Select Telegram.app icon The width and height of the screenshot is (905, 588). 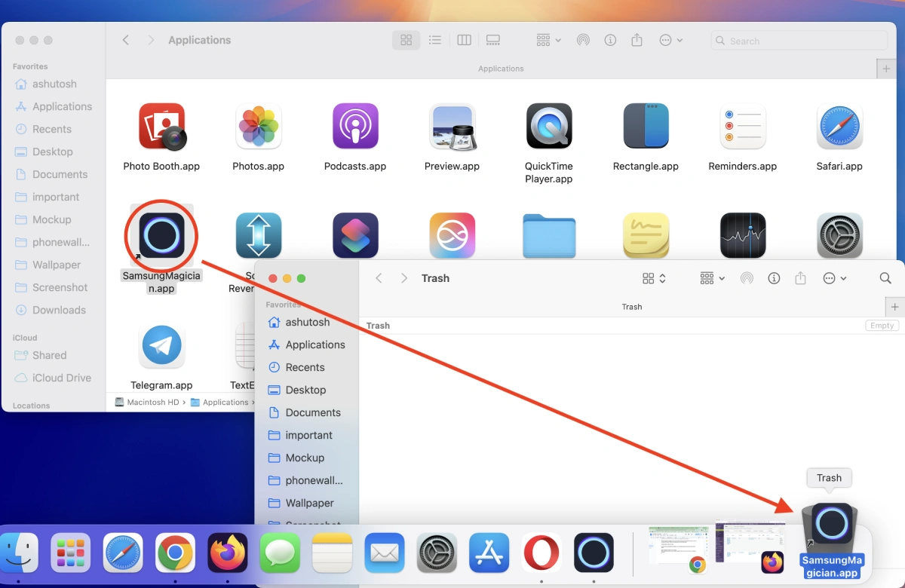[161, 346]
